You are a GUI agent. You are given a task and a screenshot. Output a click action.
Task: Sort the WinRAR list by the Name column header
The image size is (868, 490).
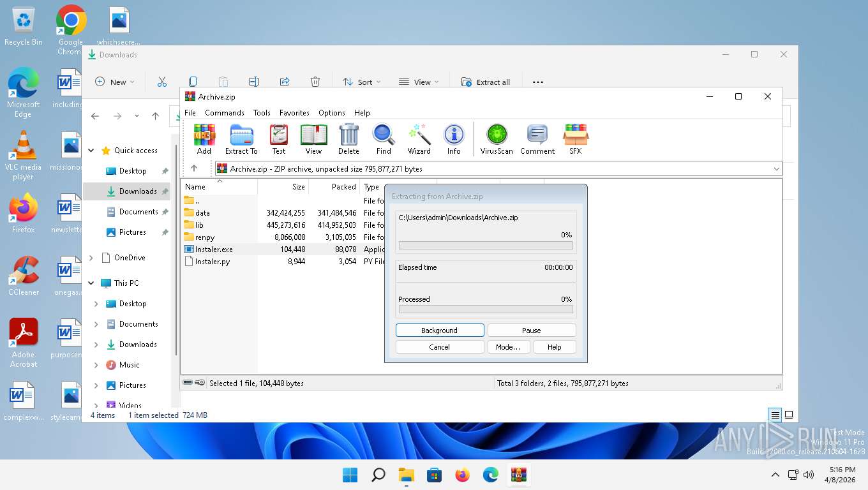pos(220,187)
